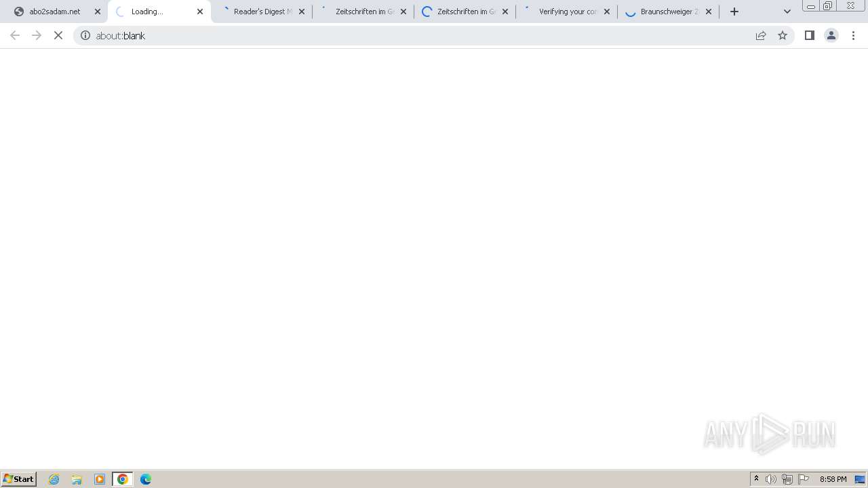Open the Verifying your connection tab
Image resolution: width=868 pixels, height=488 pixels.
pyautogui.click(x=568, y=12)
